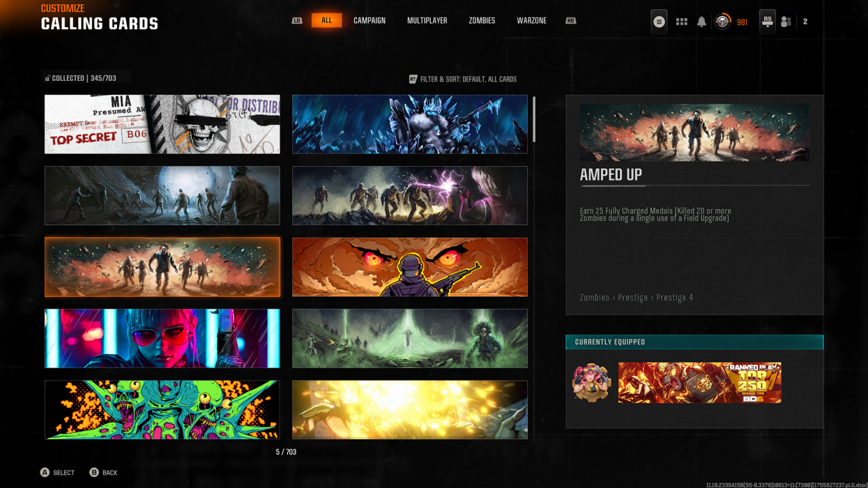Click the RS headset channel icon
Image resolution: width=868 pixels, height=488 pixels.
[768, 22]
